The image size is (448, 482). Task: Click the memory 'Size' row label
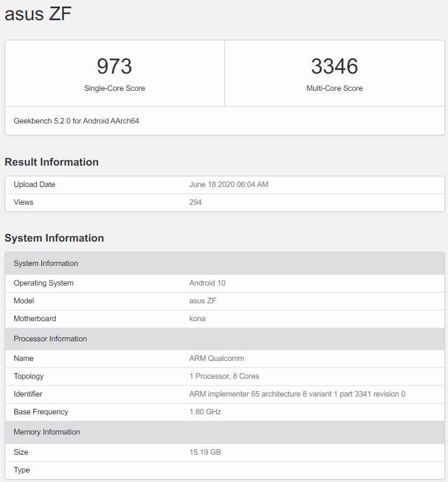[x=21, y=452]
